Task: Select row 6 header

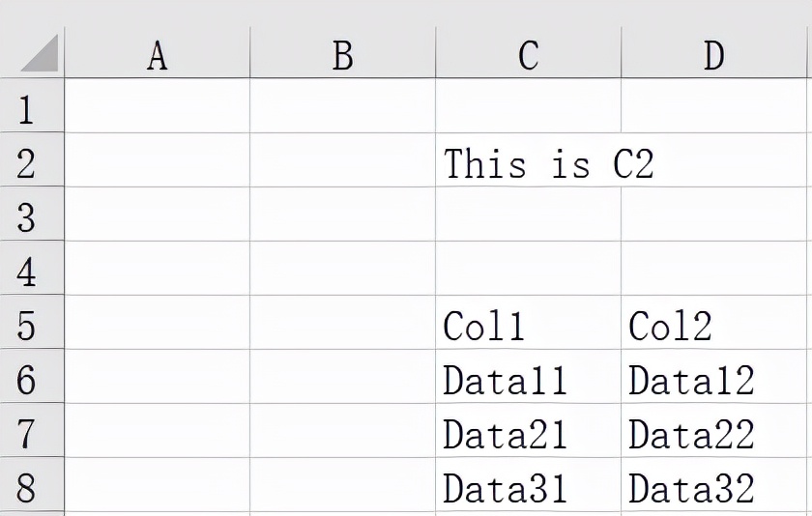Action: [x=32, y=376]
